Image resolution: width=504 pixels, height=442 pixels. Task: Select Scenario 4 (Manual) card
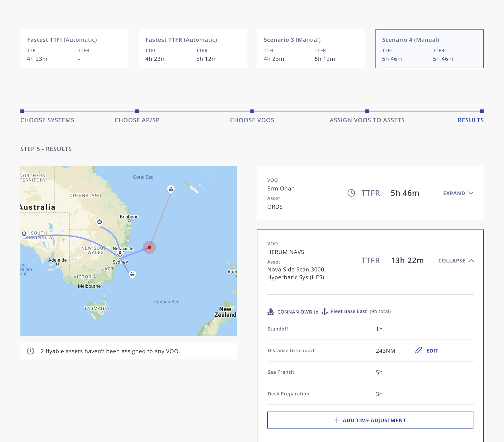tap(429, 49)
